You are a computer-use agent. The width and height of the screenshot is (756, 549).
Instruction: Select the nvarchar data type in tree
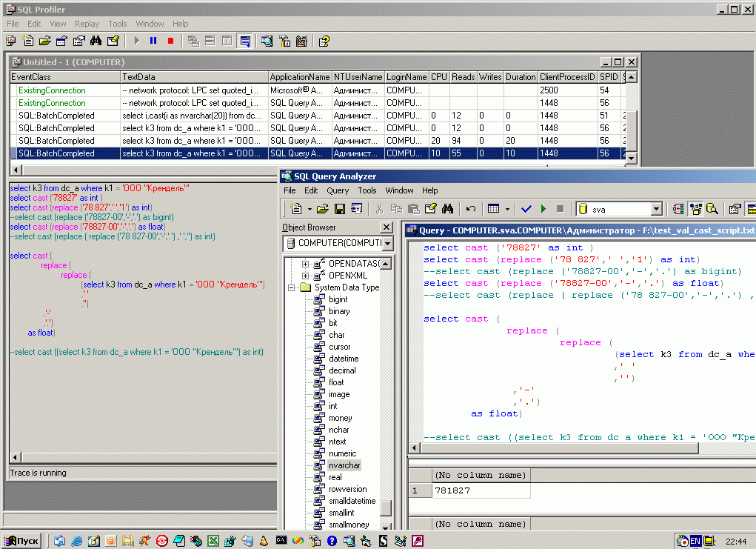[x=344, y=465]
